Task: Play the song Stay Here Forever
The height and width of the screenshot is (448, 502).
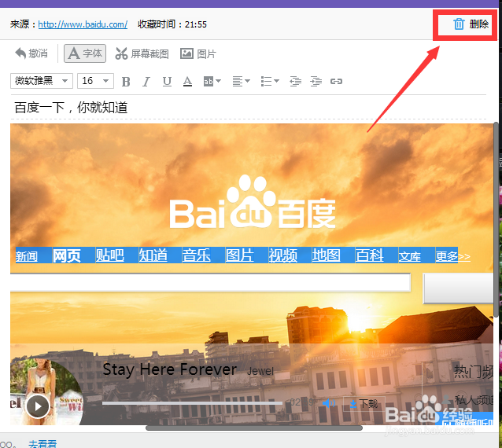Action: pyautogui.click(x=38, y=406)
